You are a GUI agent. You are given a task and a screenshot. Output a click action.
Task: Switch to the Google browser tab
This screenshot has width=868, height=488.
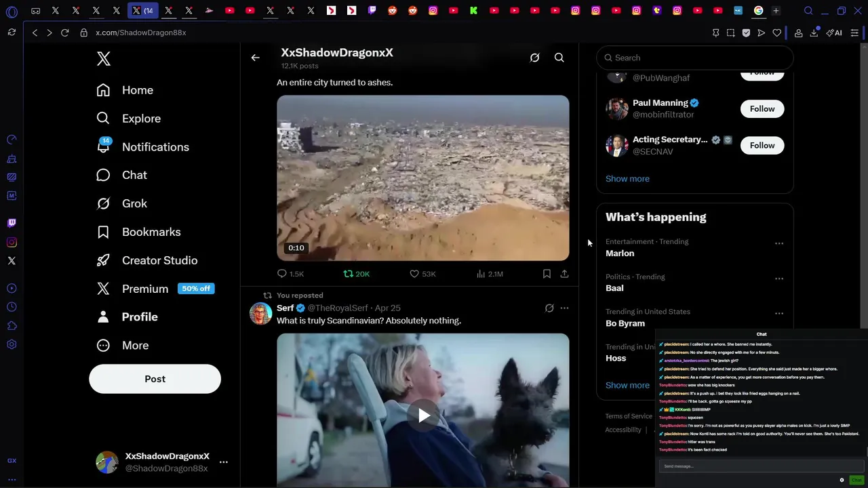(x=759, y=11)
